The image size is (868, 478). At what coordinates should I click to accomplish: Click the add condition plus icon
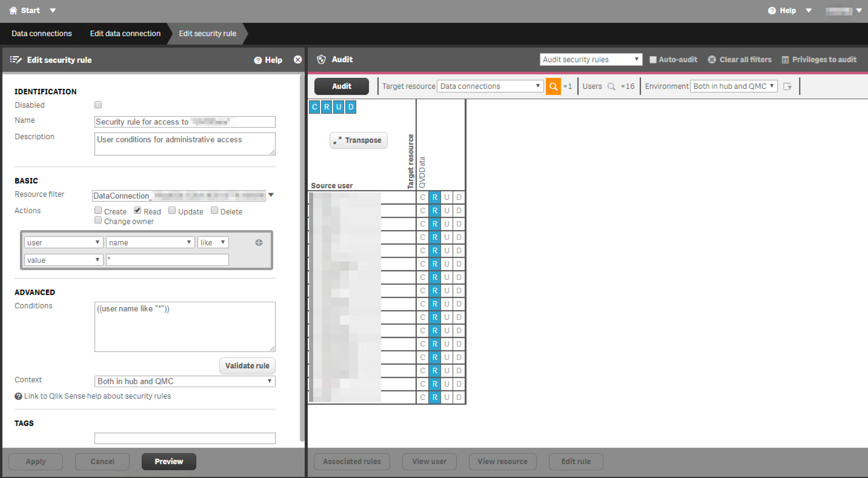click(x=259, y=243)
